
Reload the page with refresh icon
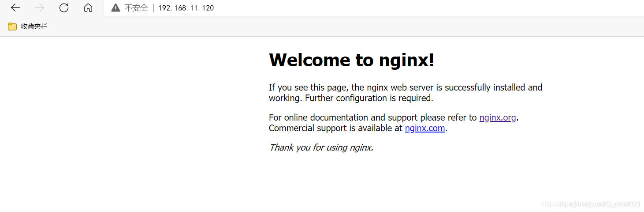tap(64, 8)
